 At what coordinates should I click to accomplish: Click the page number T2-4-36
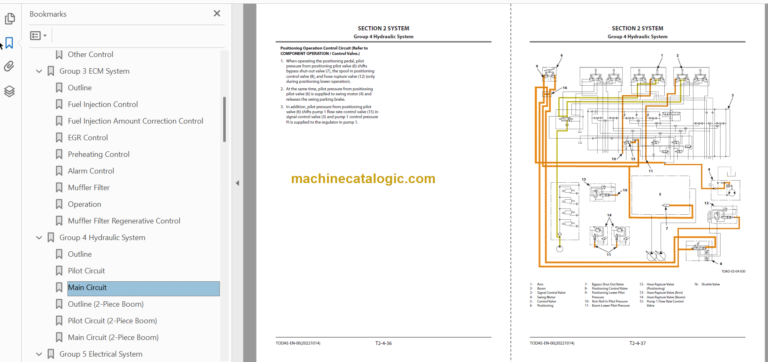[x=383, y=343]
